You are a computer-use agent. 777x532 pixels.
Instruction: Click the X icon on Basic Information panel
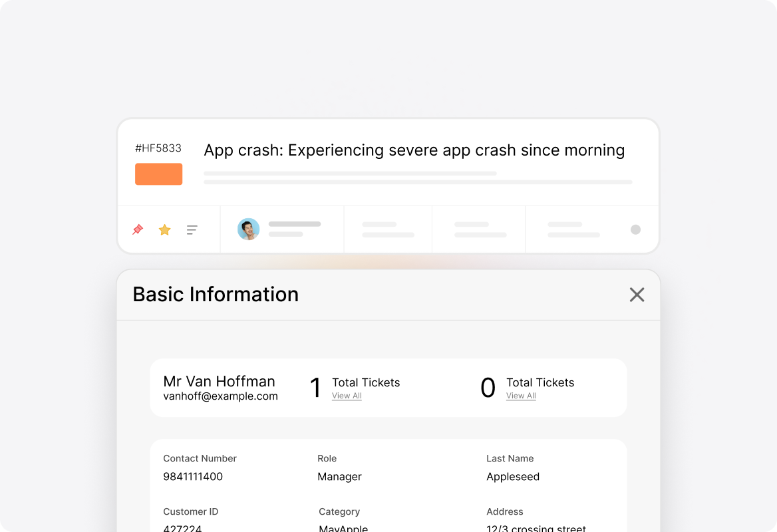[637, 295]
